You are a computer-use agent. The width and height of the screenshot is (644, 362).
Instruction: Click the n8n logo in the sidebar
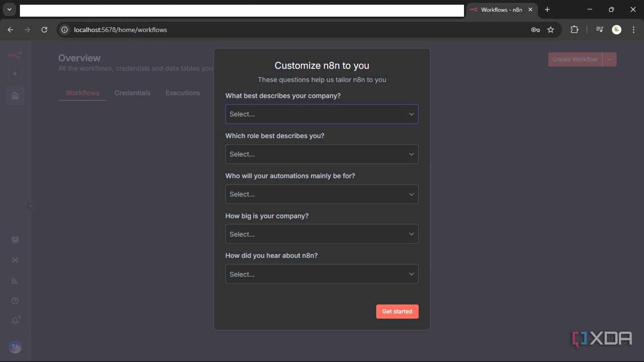coord(15,55)
